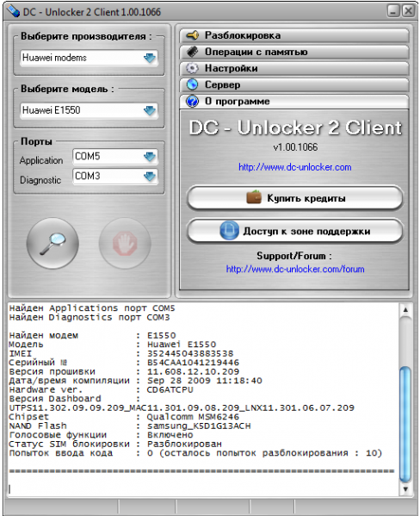Click the log scrollbar down arrow
The image size is (420, 516).
coord(405,489)
